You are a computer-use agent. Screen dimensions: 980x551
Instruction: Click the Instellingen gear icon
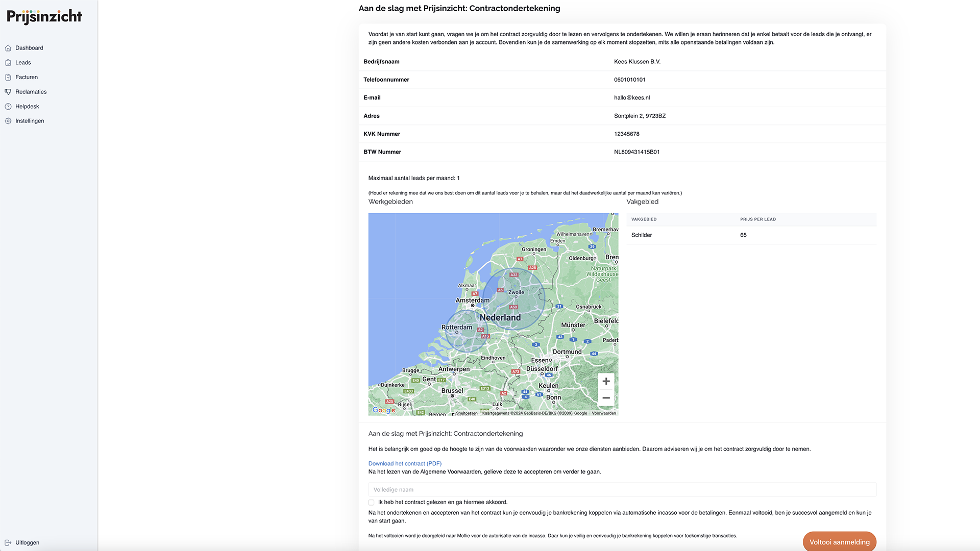coord(8,121)
